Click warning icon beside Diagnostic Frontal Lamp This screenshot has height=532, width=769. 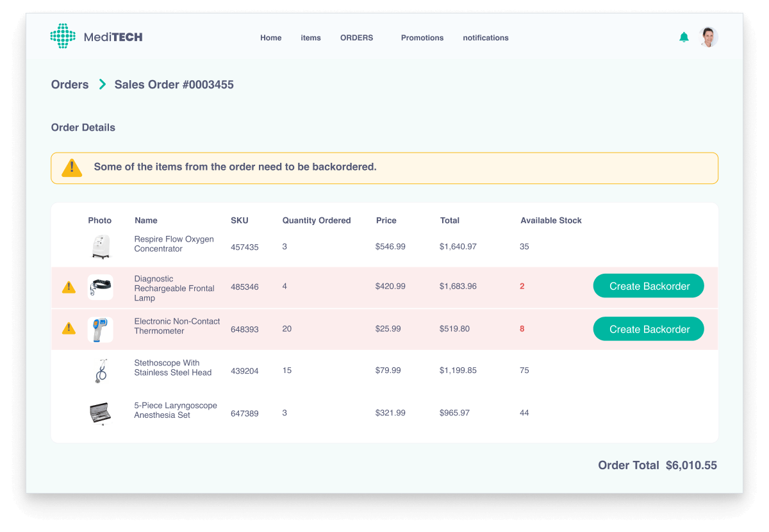click(x=69, y=287)
